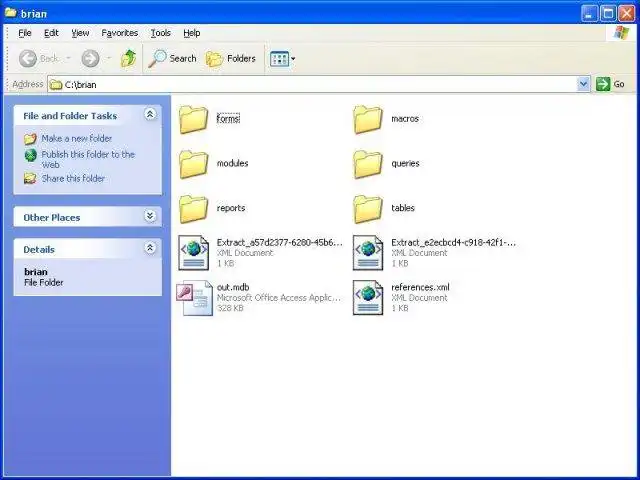Open the Favorites menu
Viewport: 640px width, 480px height.
[x=120, y=33]
